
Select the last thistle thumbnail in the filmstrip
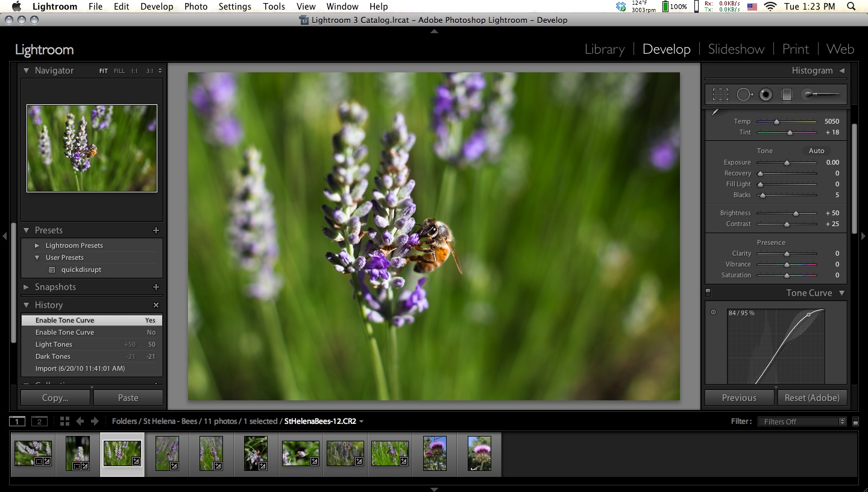point(479,453)
